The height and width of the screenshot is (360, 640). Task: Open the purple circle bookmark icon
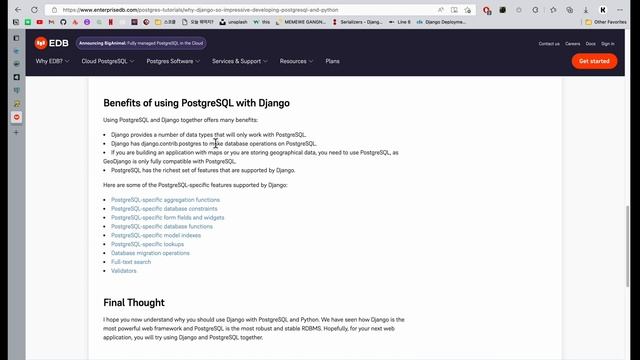pyautogui.click(x=87, y=22)
